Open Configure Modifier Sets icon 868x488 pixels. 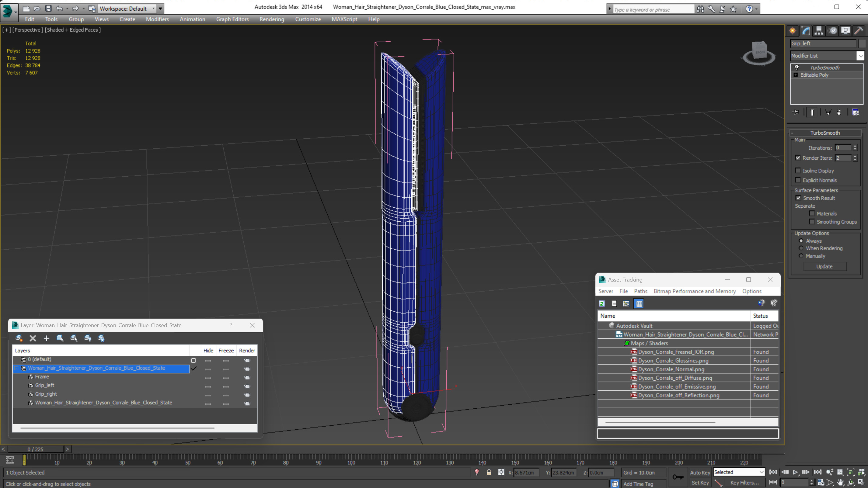click(x=856, y=112)
